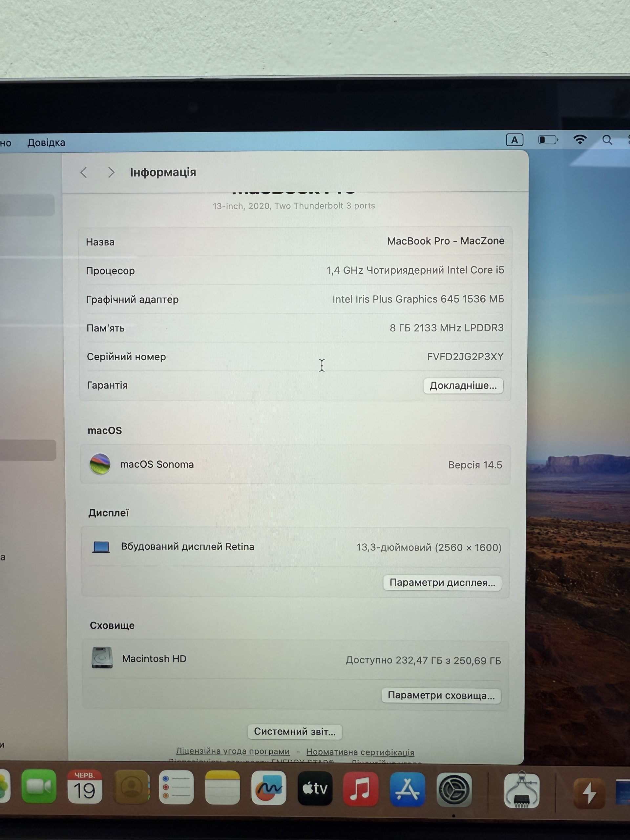
Task: Open battery status in menu bar
Action: [548, 140]
